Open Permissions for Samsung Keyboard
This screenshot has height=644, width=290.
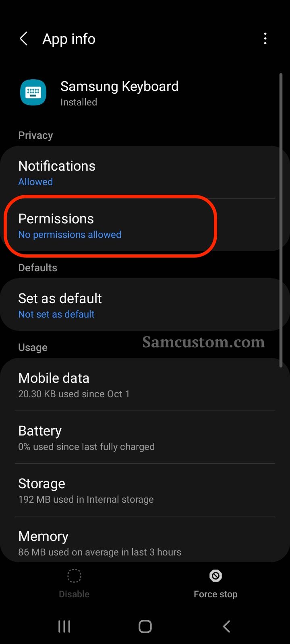(x=145, y=225)
